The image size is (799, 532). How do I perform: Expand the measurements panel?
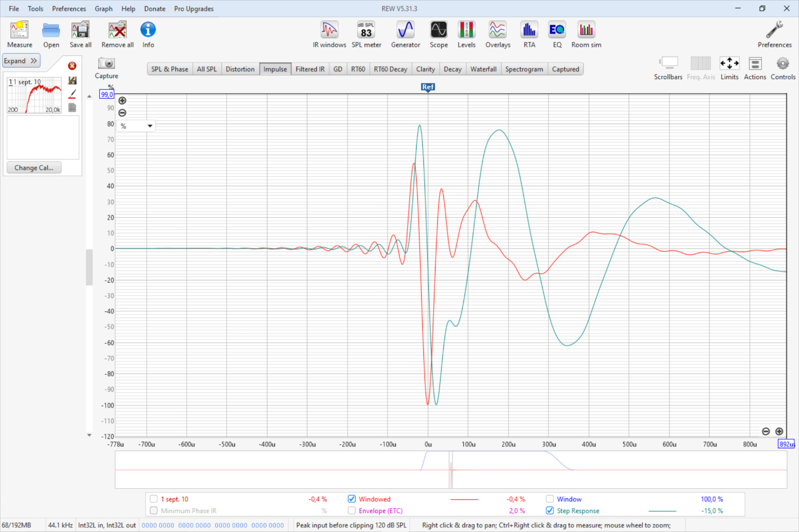(21, 61)
